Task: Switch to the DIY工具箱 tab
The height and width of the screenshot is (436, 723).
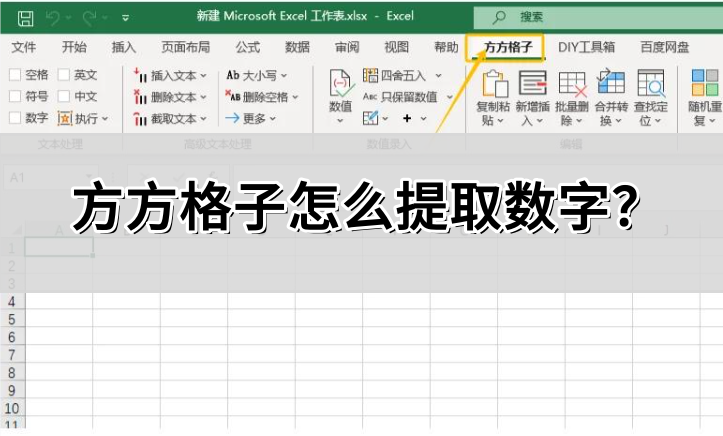Action: 586,47
